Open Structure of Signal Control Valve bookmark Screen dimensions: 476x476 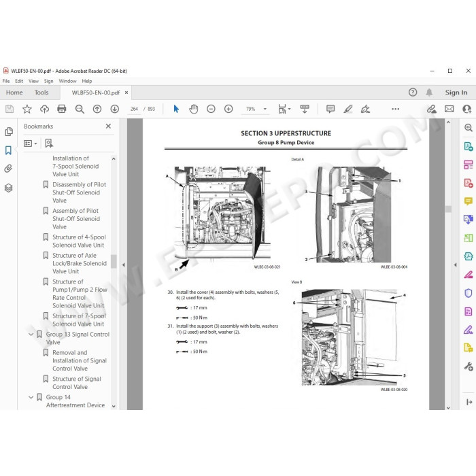click(x=77, y=383)
